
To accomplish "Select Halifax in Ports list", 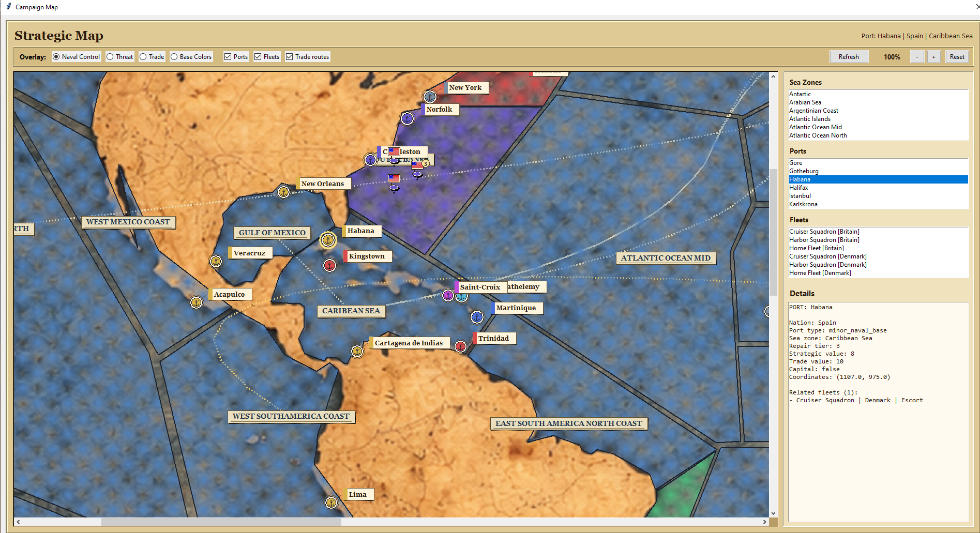I will pos(878,188).
